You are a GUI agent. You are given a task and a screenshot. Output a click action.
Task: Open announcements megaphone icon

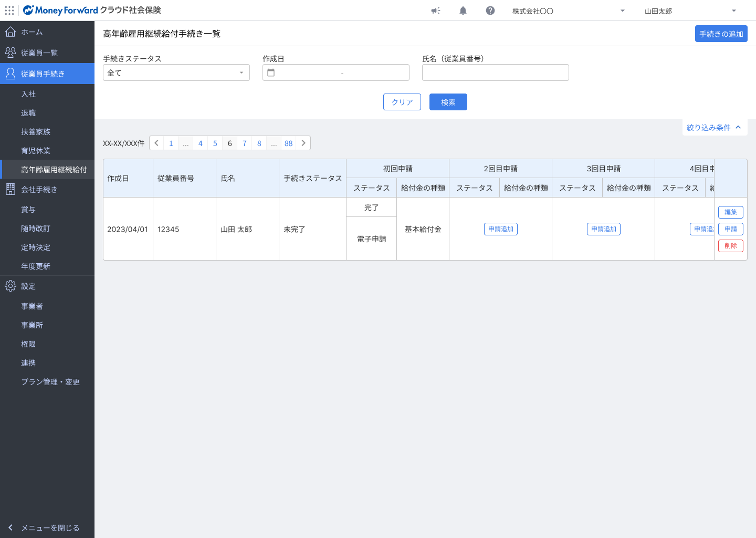click(436, 11)
